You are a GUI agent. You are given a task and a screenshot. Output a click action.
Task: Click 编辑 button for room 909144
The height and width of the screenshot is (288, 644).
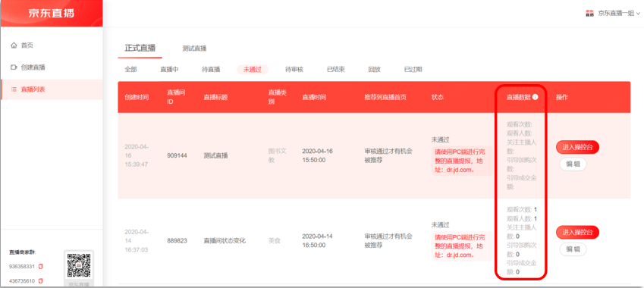tap(573, 164)
